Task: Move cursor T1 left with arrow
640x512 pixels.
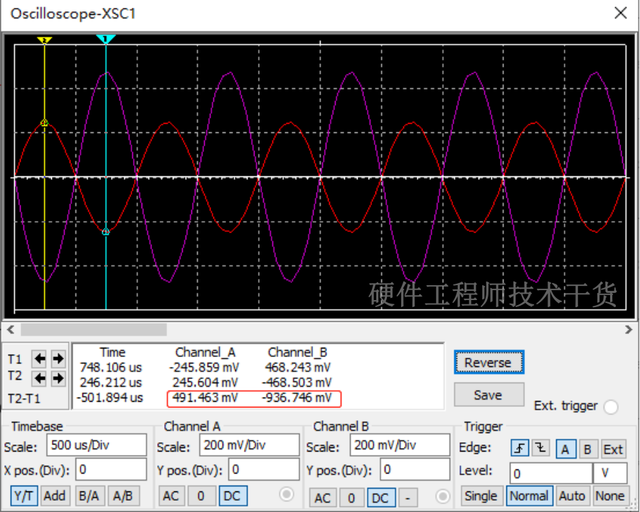Action: pos(41,358)
